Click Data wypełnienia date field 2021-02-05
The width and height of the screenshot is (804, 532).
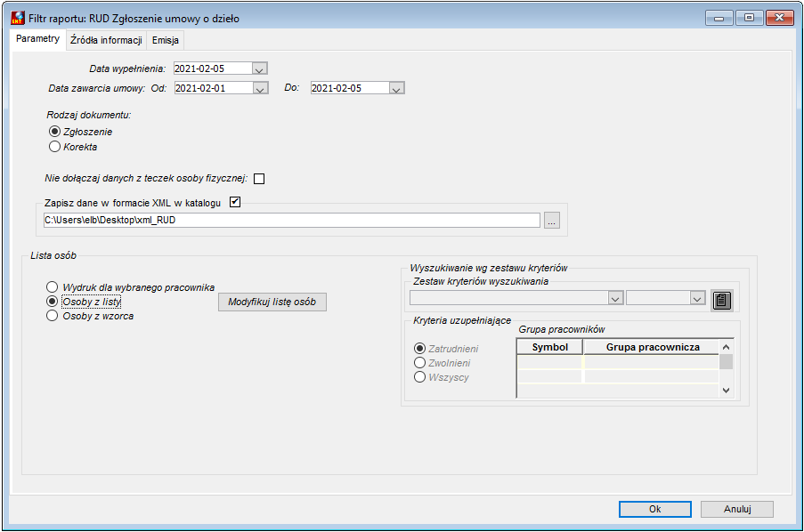click(213, 69)
